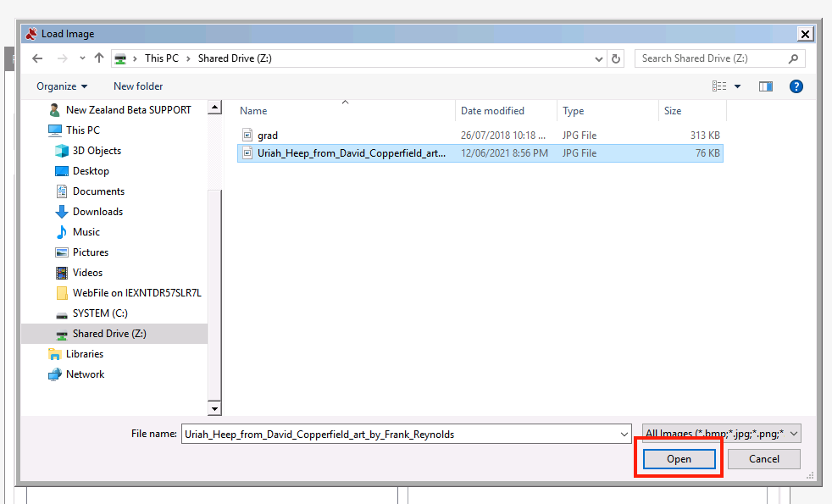Cancel the Load Image dialog
The width and height of the screenshot is (832, 504).
point(764,459)
